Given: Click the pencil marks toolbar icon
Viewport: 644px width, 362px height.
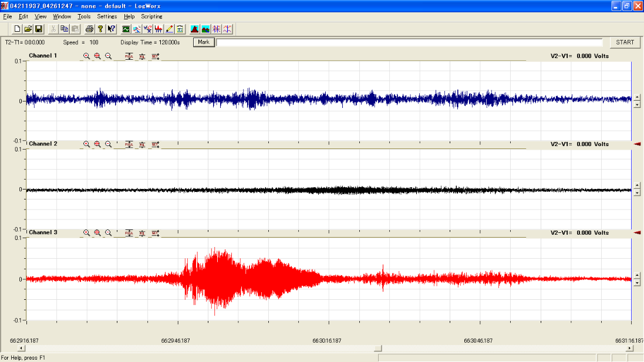Looking at the screenshot, I should pos(169,29).
